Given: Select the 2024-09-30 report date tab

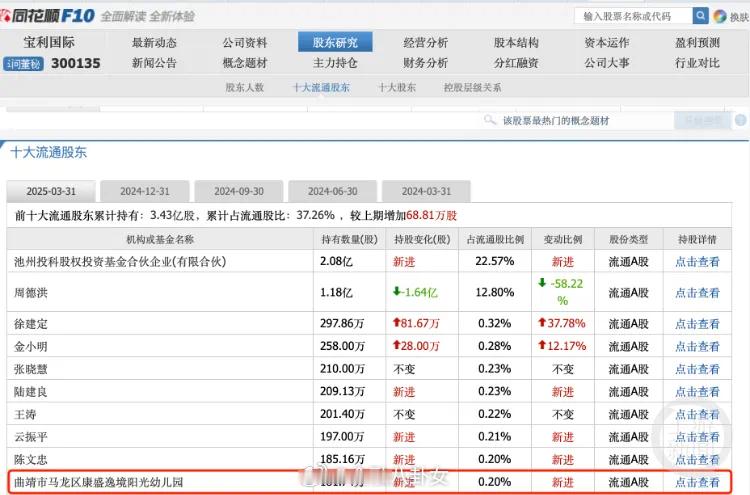Looking at the screenshot, I should click(x=239, y=191).
